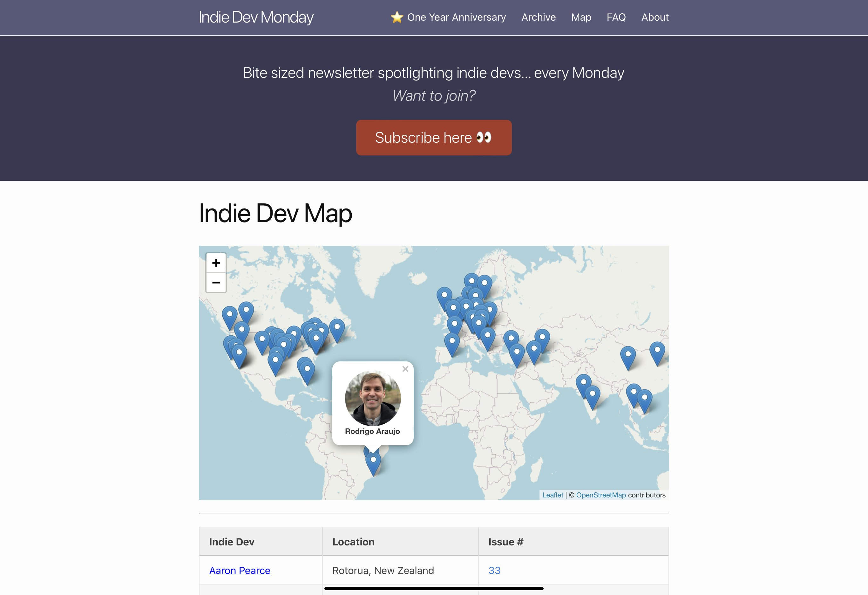The width and height of the screenshot is (868, 595).
Task: Open the FAQ page
Action: pos(616,17)
